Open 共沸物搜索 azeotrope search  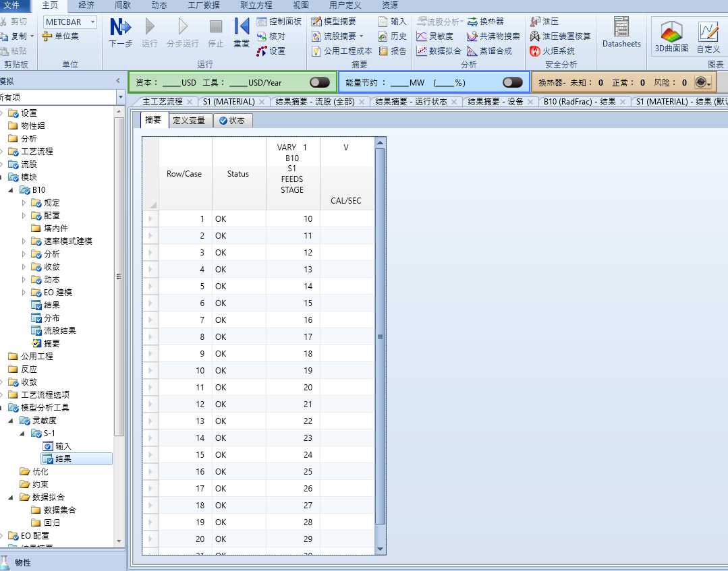[x=493, y=36]
